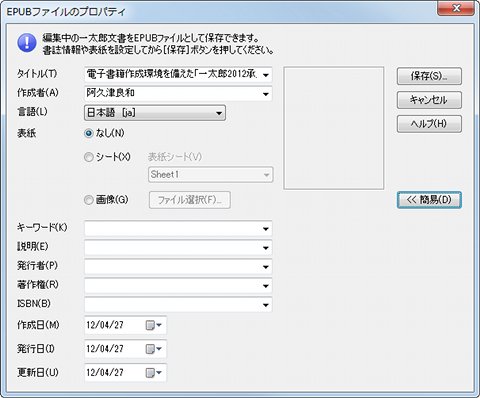Expand the キーワード(K) dropdown arrow
This screenshot has width=480, height=398.
point(266,229)
